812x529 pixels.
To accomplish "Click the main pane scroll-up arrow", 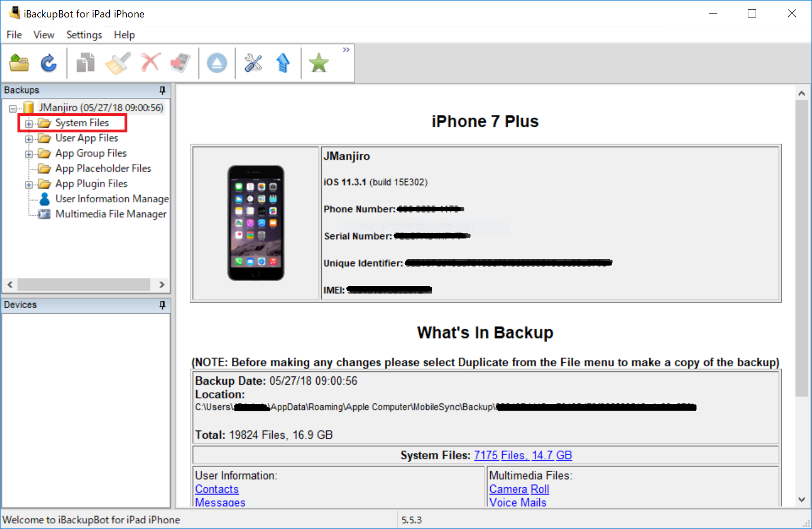I will pos(801,93).
